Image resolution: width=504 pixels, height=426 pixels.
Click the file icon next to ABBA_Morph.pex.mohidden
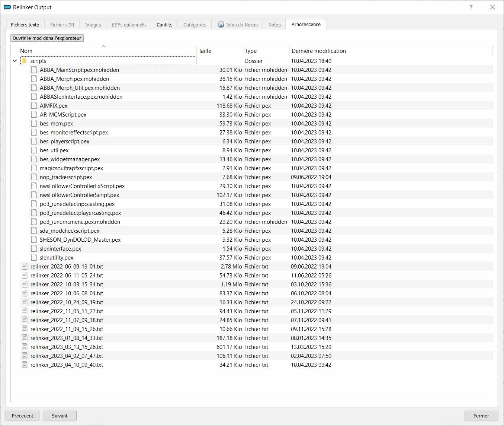tap(34, 79)
